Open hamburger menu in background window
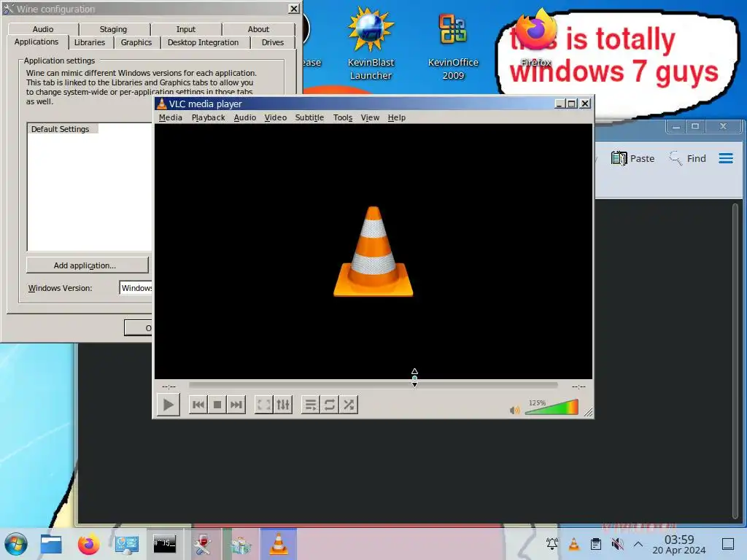The image size is (747, 560). tap(726, 158)
